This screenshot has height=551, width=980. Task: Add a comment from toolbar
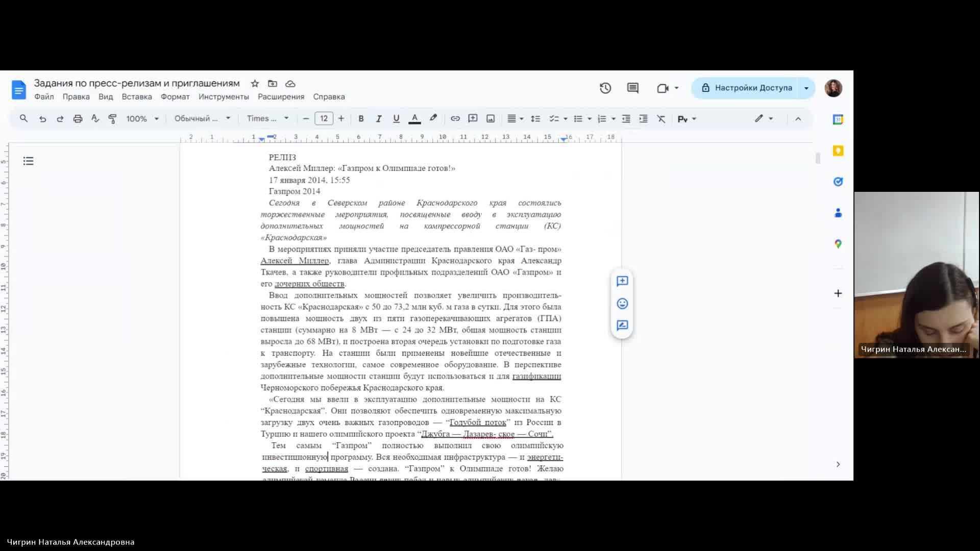(473, 119)
